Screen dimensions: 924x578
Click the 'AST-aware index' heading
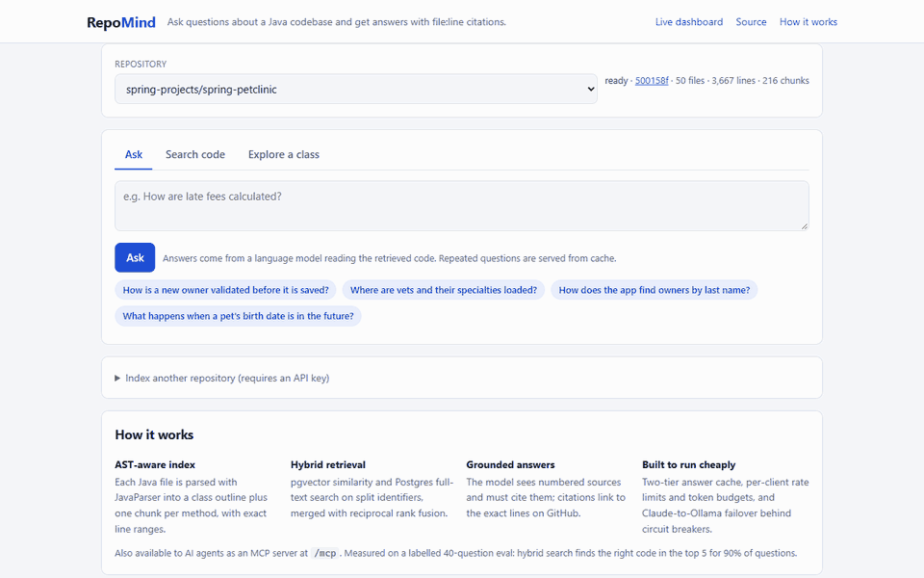[x=155, y=464]
